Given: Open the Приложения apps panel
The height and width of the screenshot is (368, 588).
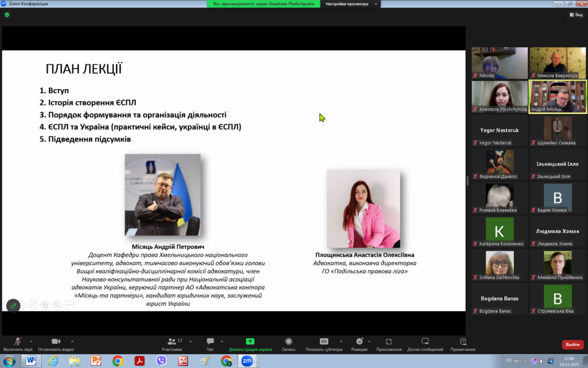Looking at the screenshot, I should coord(389,344).
